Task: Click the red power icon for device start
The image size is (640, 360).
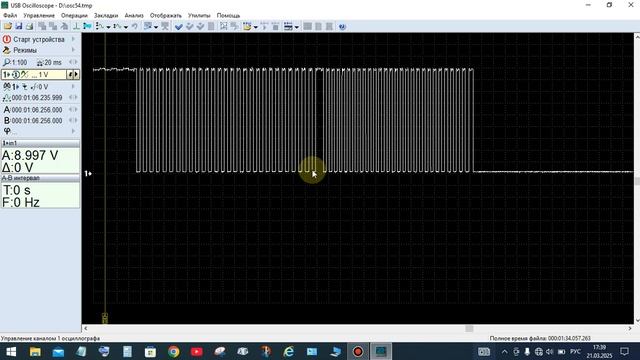Action: 7,39
